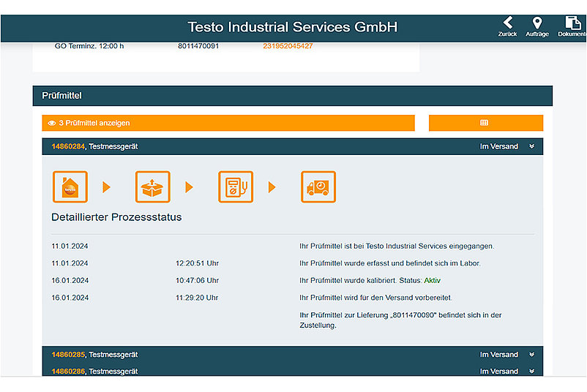This screenshot has height=392, width=587.
Task: Click the Prüfmittel section header
Action: [x=292, y=96]
